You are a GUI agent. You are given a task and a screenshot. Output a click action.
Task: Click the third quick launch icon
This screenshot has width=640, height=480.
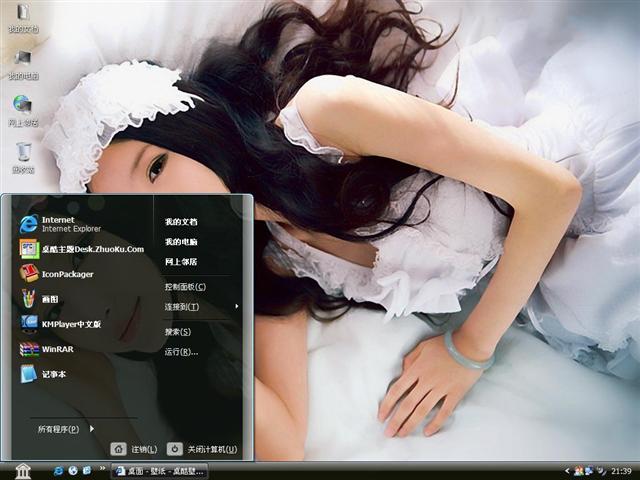tap(87, 471)
